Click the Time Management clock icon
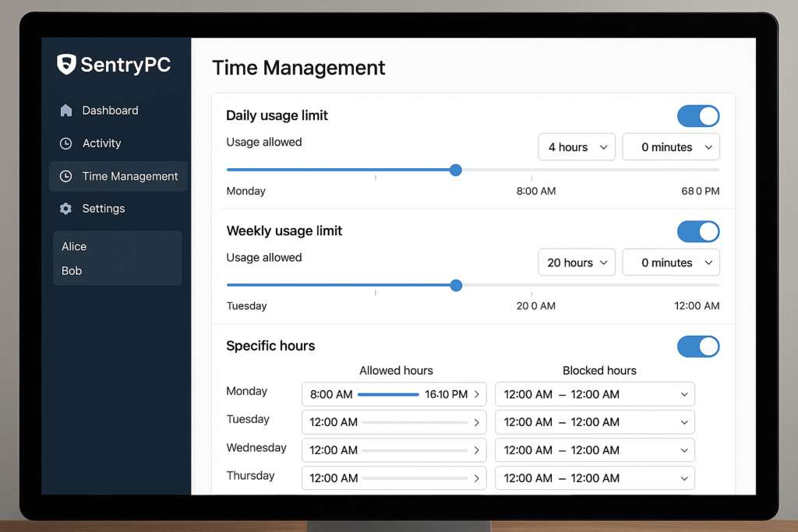Viewport: 798px width, 532px height. (66, 177)
